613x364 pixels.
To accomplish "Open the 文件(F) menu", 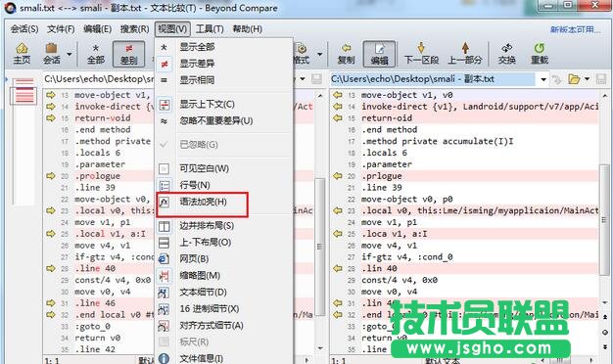I will [61, 29].
